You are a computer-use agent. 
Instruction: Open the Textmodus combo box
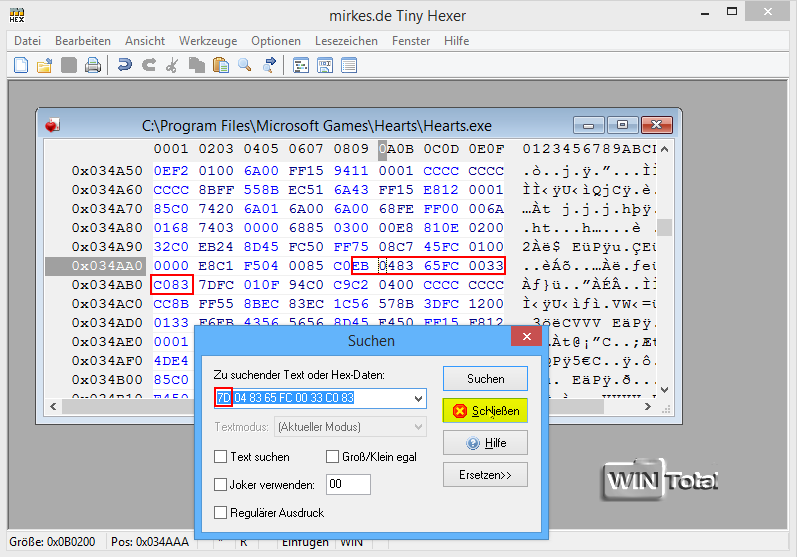(x=350, y=426)
